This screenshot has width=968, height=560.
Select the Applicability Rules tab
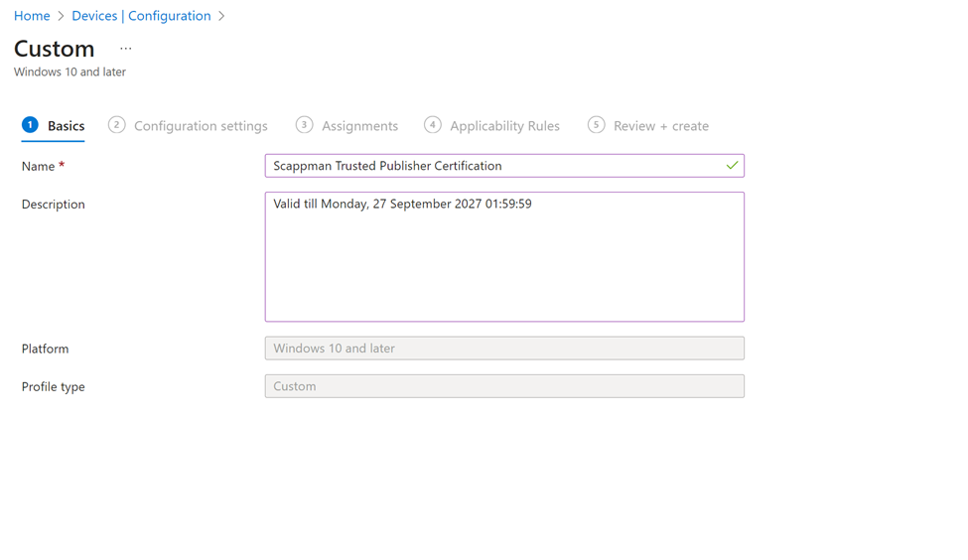504,126
